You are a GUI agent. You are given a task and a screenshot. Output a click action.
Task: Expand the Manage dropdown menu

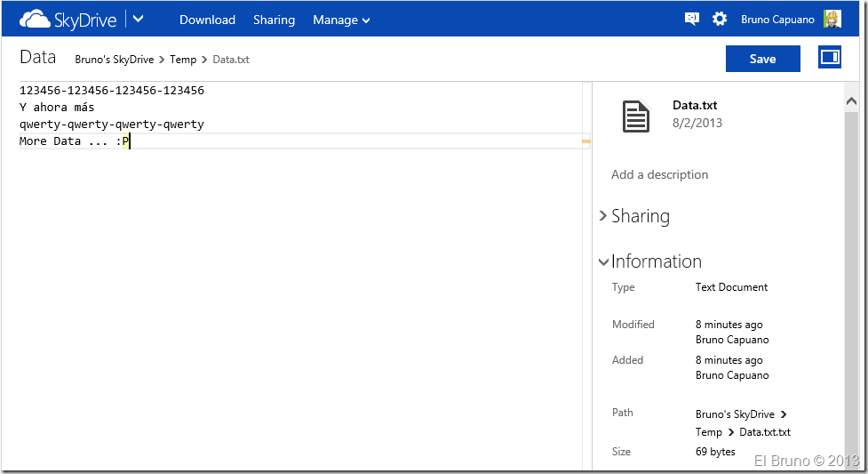pos(341,20)
